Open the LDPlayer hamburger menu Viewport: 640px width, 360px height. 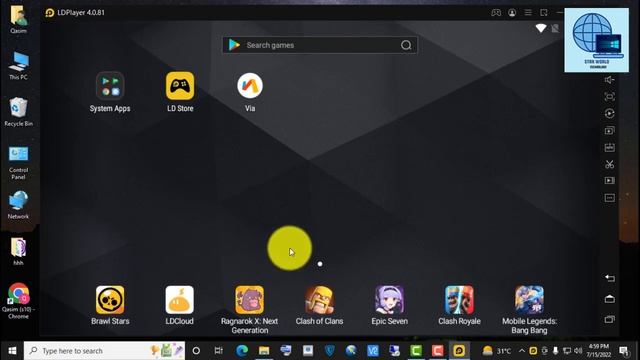(x=528, y=13)
